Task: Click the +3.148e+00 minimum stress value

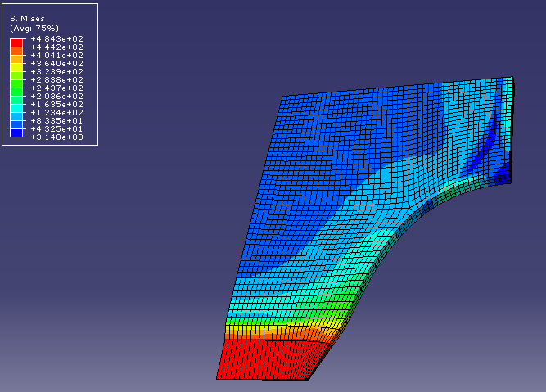Action: pos(57,137)
